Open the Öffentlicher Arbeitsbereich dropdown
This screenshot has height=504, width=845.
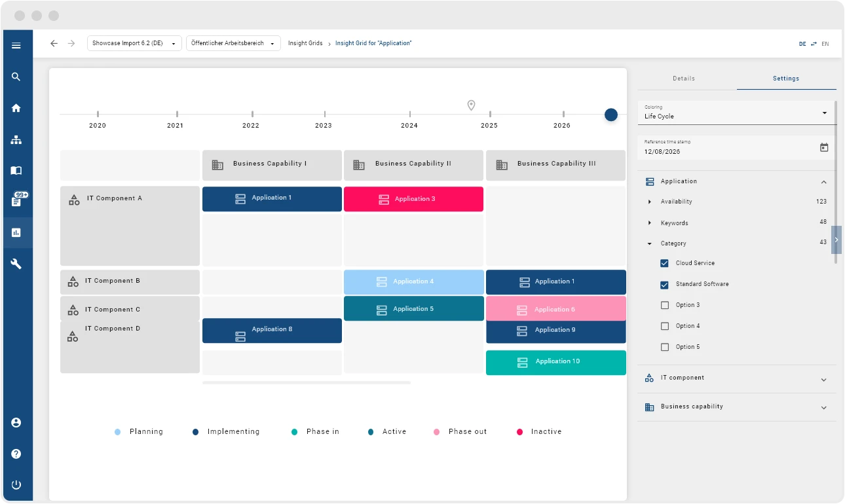point(233,43)
